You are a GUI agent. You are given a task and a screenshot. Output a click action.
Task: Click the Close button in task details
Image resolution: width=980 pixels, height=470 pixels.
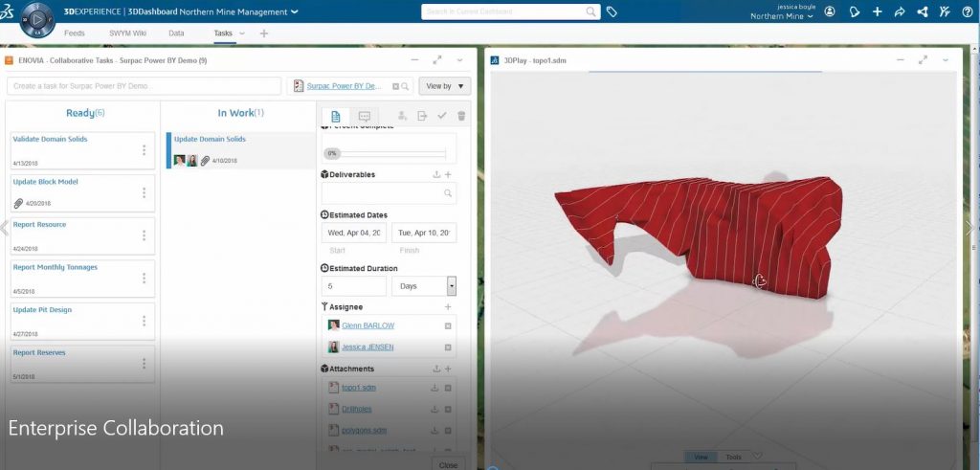click(x=448, y=463)
